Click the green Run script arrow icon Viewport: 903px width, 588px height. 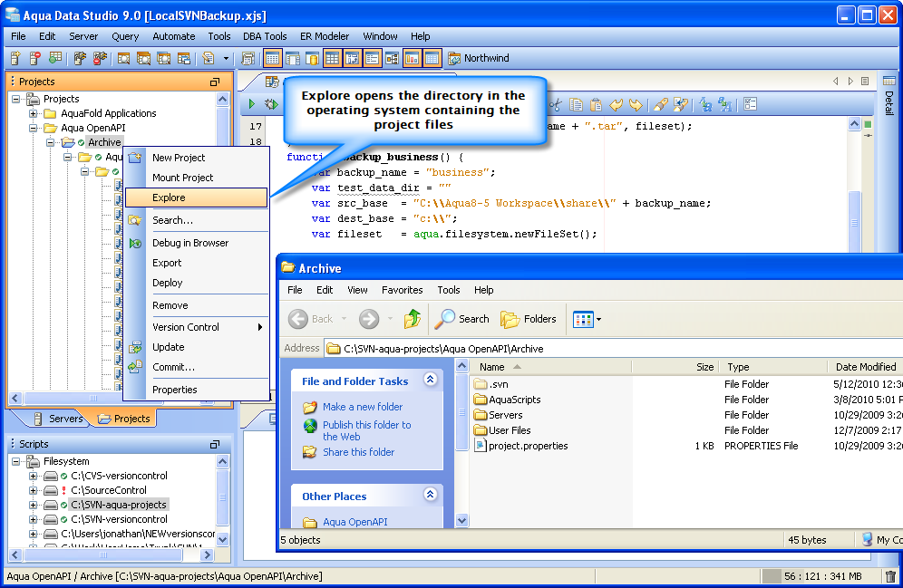[x=252, y=104]
